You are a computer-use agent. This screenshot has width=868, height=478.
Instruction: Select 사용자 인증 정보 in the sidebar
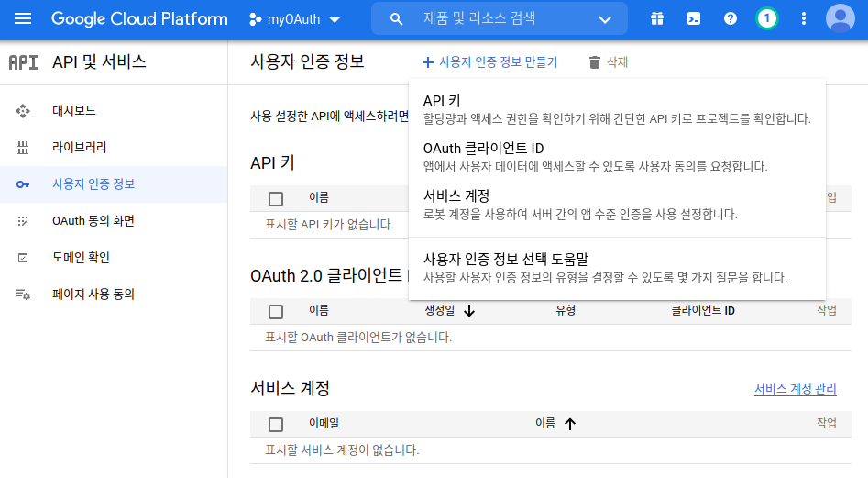(x=93, y=183)
